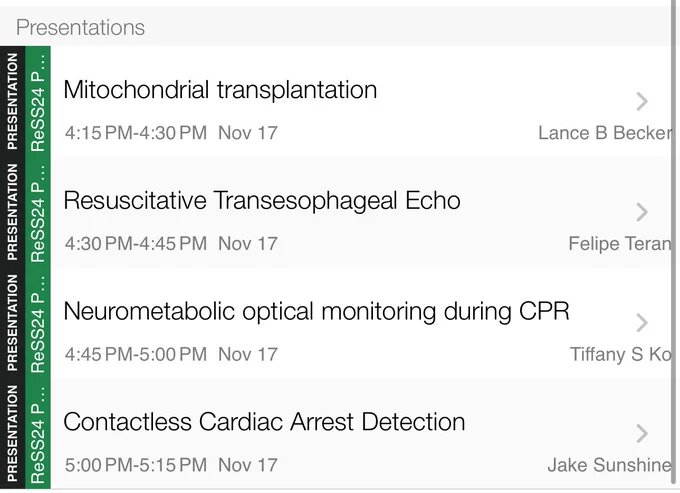
Task: Select Resuscitative Transesophageal Echo title
Action: [262, 201]
